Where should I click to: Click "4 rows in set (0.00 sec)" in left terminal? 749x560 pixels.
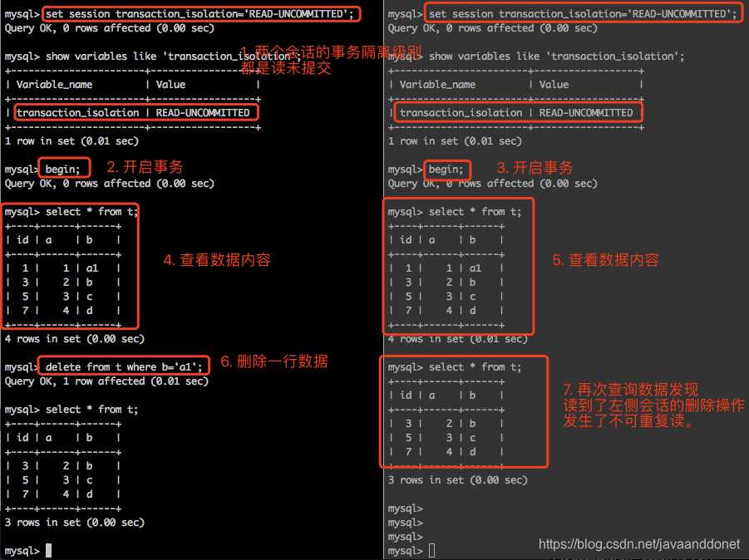tap(75, 338)
